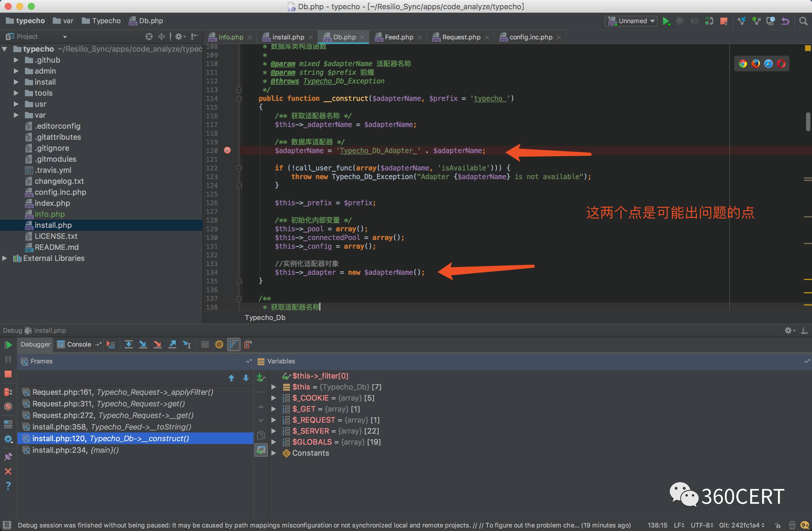Click Evaluate Expression icon in debugger toolbar
The height and width of the screenshot is (531, 812).
(205, 344)
